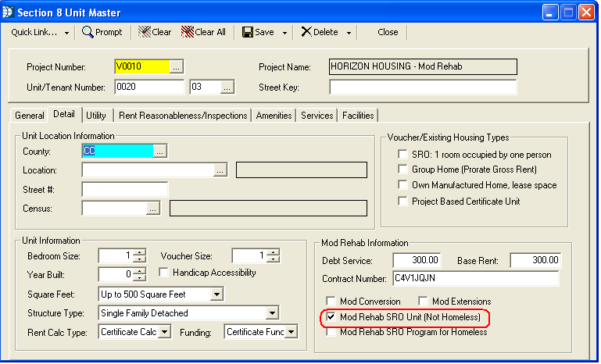Minimize the Section 8 Unit Master window

pos(550,12)
